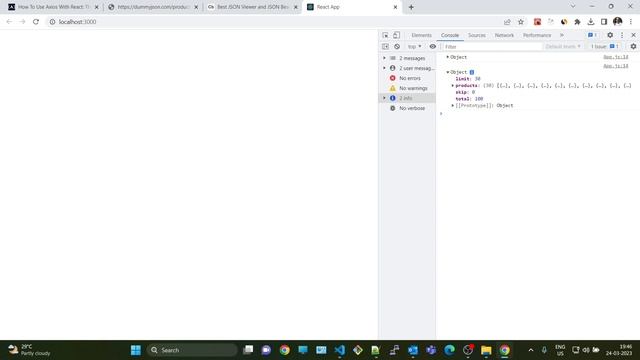The image size is (640, 360).
Task: Click the 1 Issue link in console toolbar
Action: point(604,47)
